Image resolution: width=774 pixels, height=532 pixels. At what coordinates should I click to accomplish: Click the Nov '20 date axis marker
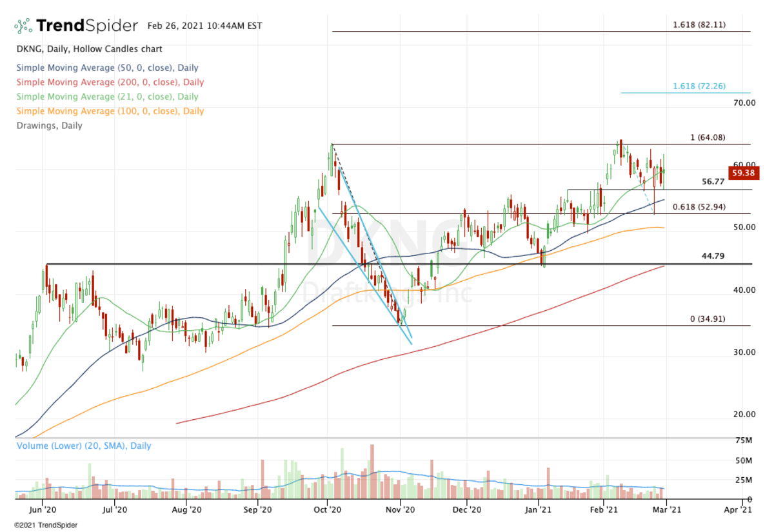(399, 509)
